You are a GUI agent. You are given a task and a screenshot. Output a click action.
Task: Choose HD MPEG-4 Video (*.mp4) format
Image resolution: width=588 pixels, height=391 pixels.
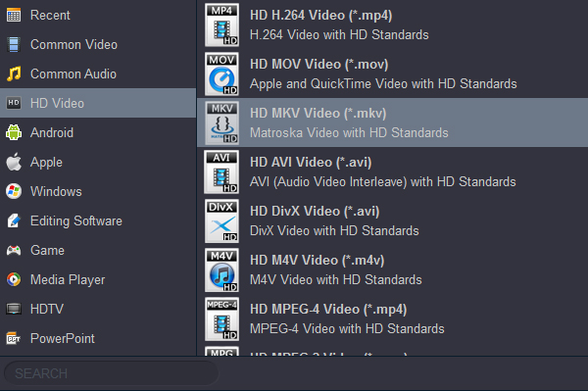coord(392,319)
